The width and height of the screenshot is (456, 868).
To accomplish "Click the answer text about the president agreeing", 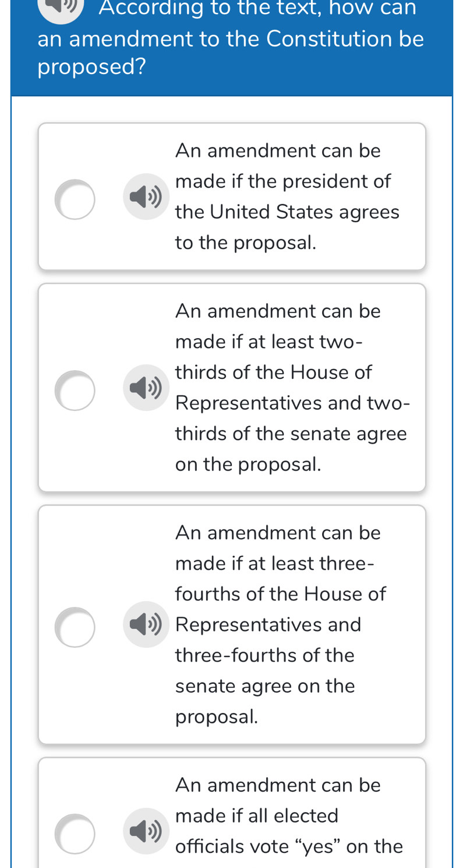I will (x=287, y=196).
